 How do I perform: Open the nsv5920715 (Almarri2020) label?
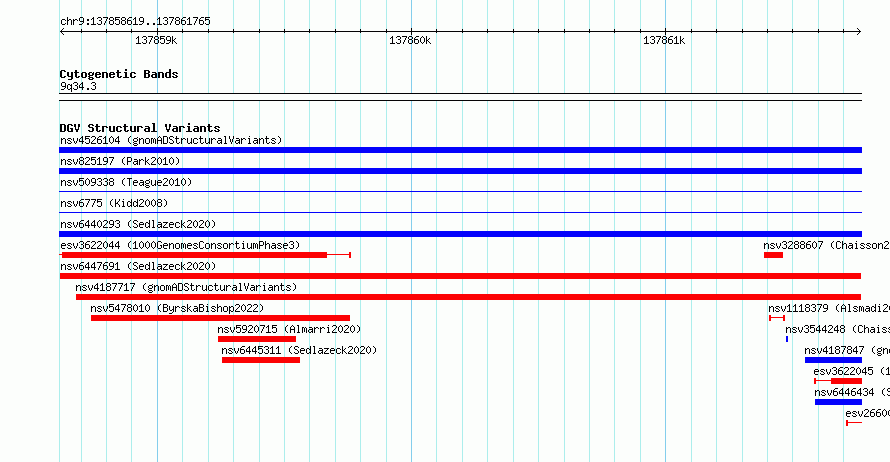[289, 329]
